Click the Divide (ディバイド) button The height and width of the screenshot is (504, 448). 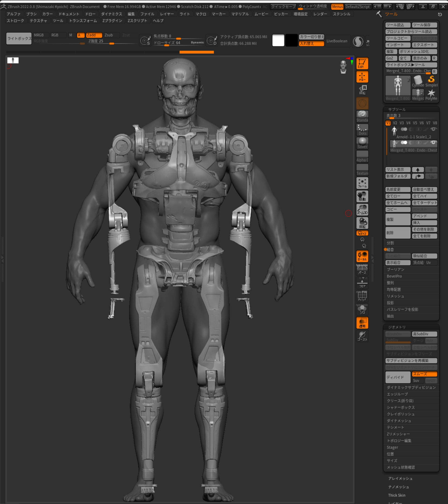(x=398, y=377)
